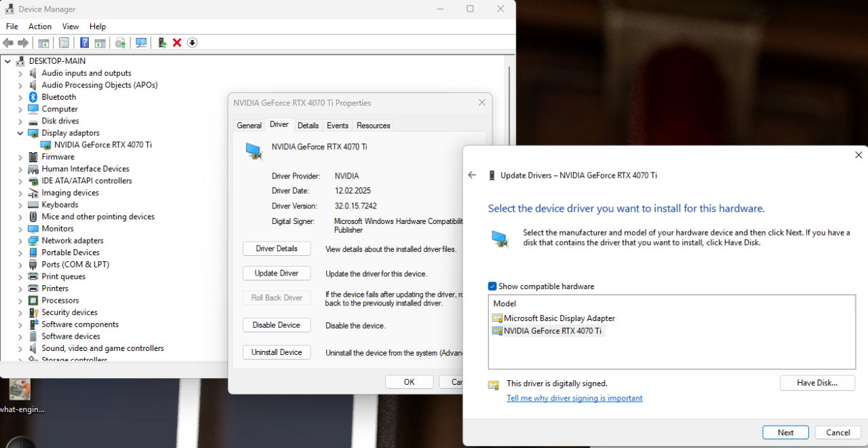Screen dimensions: 868x448
Task: Click the Driver Details button
Action: pyautogui.click(x=277, y=249)
